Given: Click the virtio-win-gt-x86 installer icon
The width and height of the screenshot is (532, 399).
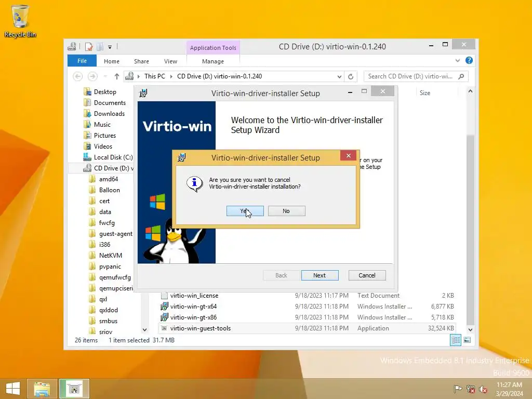Looking at the screenshot, I should tap(164, 317).
